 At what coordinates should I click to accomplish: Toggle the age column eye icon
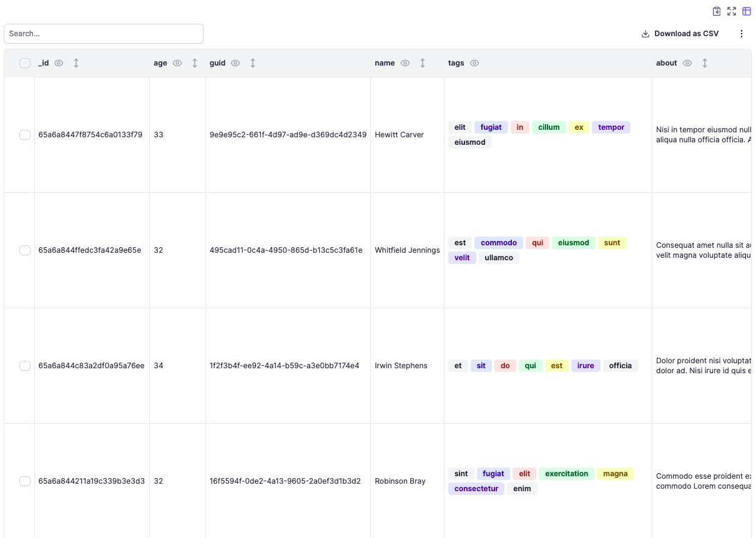pyautogui.click(x=177, y=63)
